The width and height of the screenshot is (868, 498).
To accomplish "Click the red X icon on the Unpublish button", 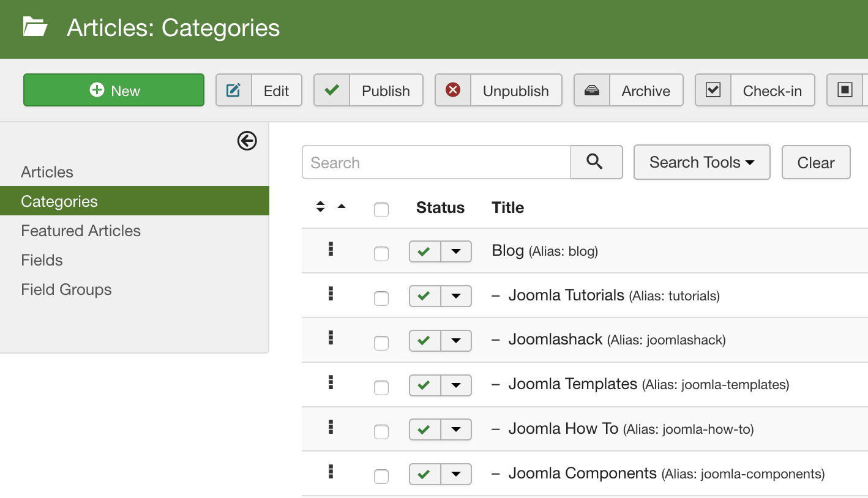I will (x=453, y=91).
